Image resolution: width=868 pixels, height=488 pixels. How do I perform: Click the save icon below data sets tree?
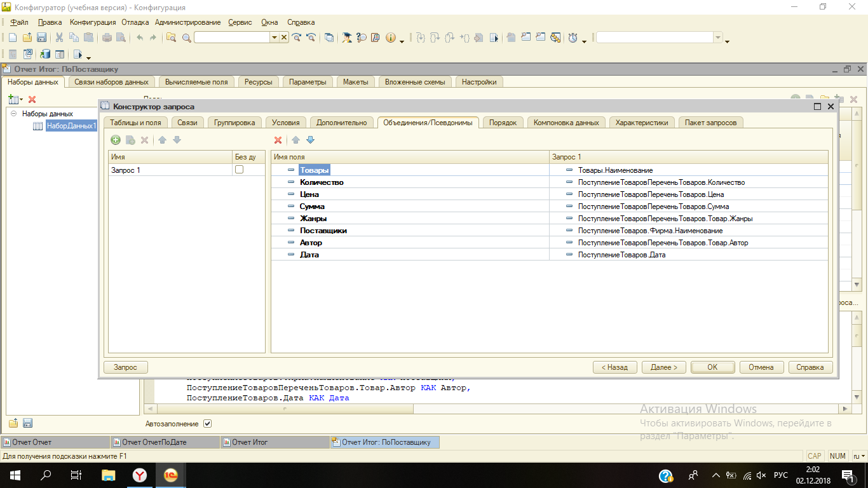tap(27, 423)
